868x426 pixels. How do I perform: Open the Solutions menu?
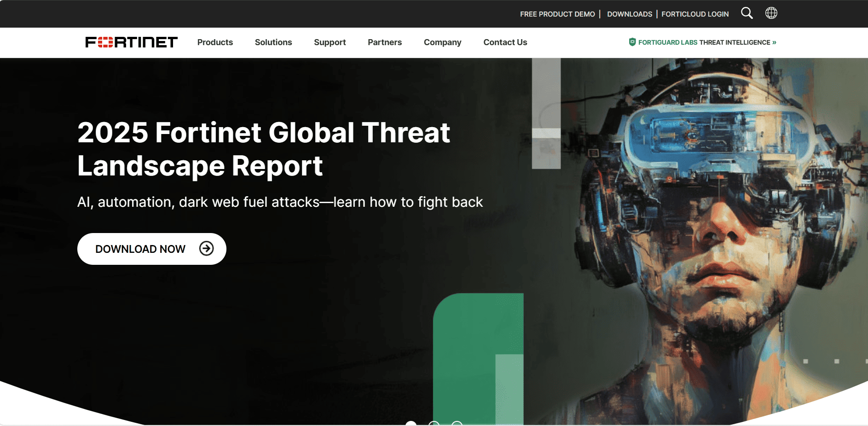click(x=273, y=42)
